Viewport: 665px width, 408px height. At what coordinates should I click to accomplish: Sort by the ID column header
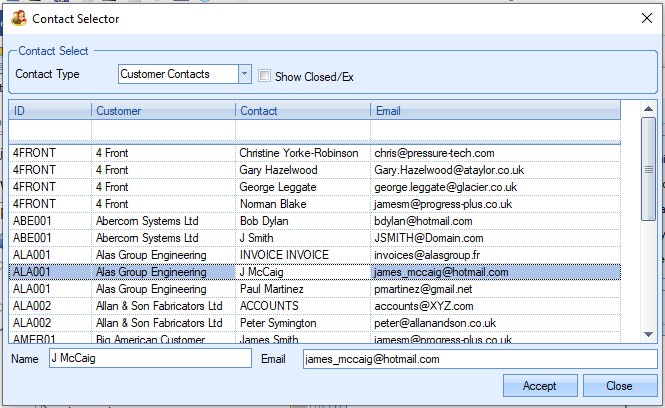coord(50,110)
